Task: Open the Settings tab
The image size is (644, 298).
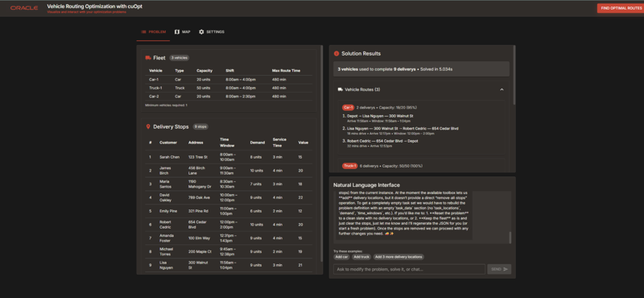Action: pos(212,32)
